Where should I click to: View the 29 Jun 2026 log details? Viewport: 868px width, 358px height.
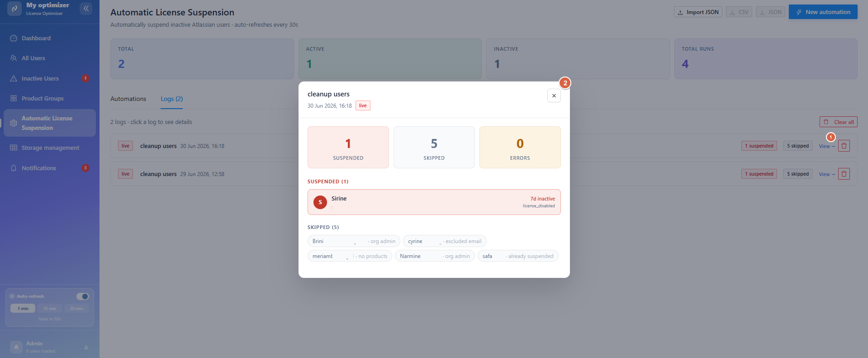(827, 174)
